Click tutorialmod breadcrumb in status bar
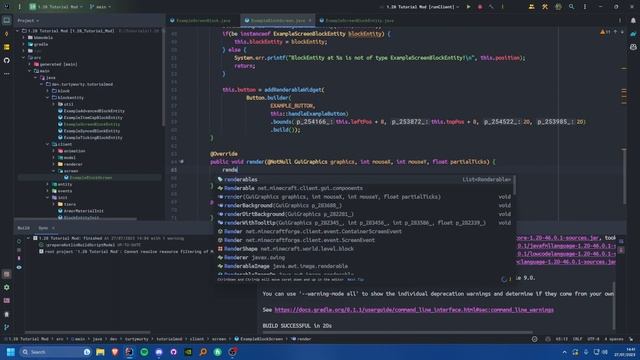 (169, 339)
